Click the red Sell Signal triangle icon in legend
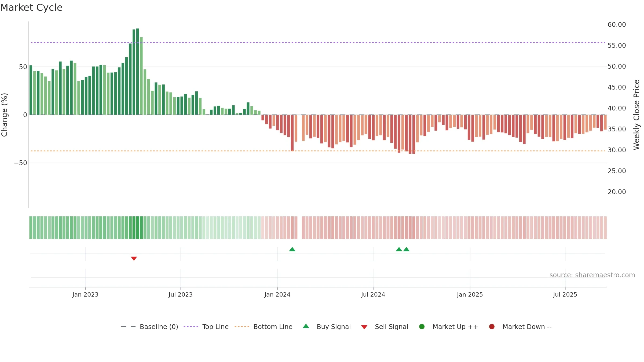 (x=364, y=327)
